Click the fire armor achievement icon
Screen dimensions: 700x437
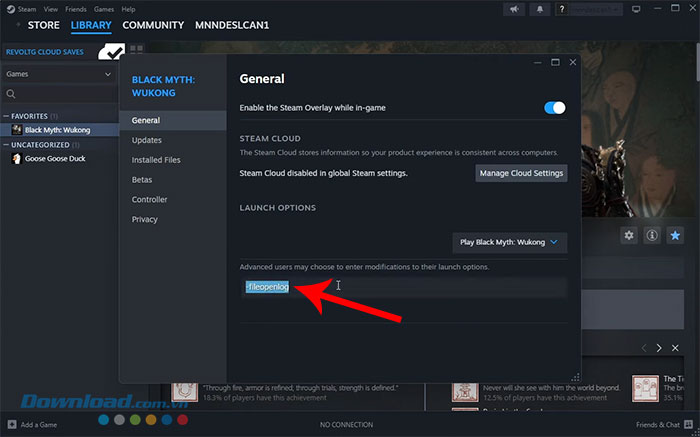(185, 391)
